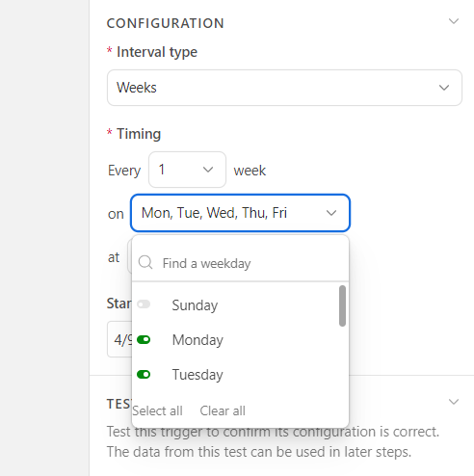The image size is (474, 476).
Task: Select the Tuesday option label
Action: (197, 375)
